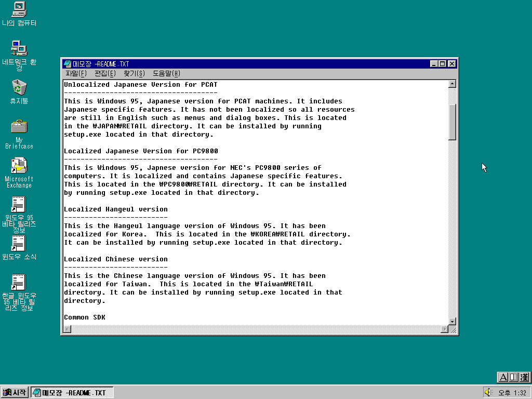Click the clock showing 오후 1:32
This screenshot has width=532, height=399.
tap(512, 393)
